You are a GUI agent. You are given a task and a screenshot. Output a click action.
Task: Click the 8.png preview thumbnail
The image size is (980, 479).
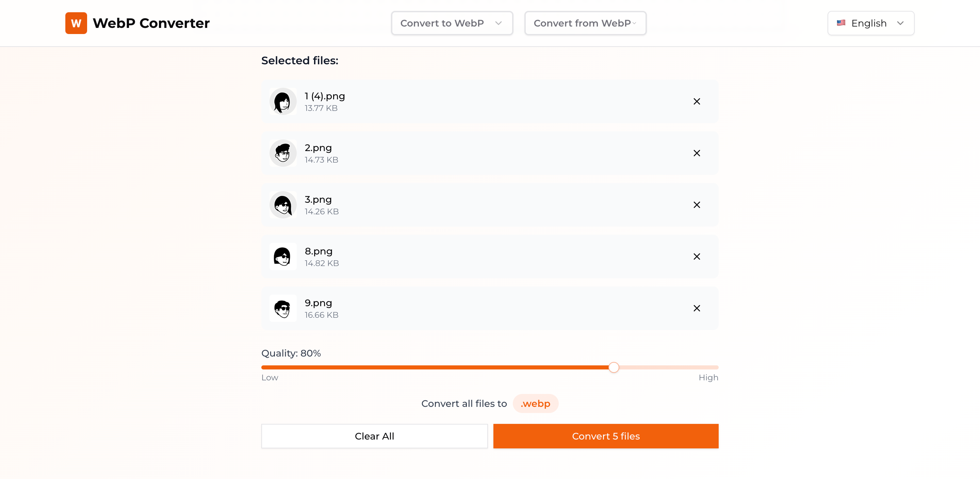point(283,257)
